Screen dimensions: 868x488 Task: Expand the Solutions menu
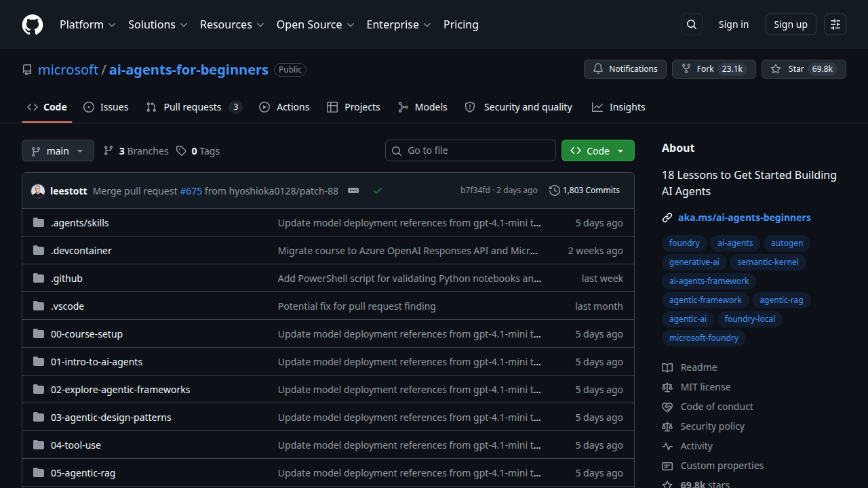pos(157,24)
